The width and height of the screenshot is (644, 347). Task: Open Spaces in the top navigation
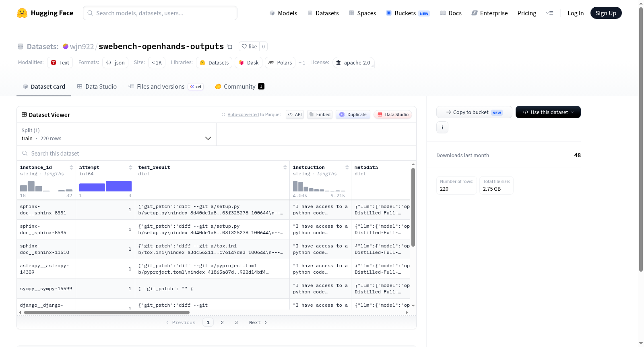[x=363, y=13]
